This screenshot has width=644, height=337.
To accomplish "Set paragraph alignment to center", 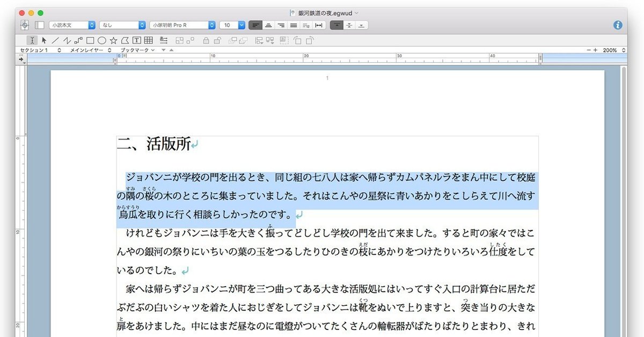I will pos(268,25).
